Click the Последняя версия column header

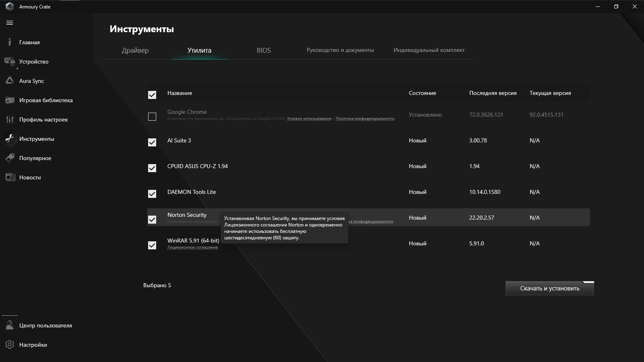[493, 93]
